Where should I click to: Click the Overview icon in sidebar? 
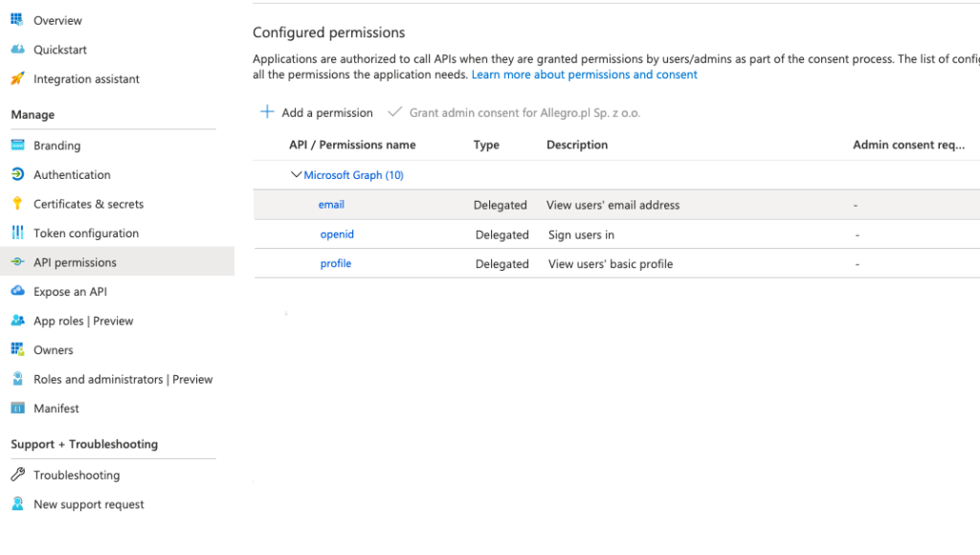coord(17,20)
